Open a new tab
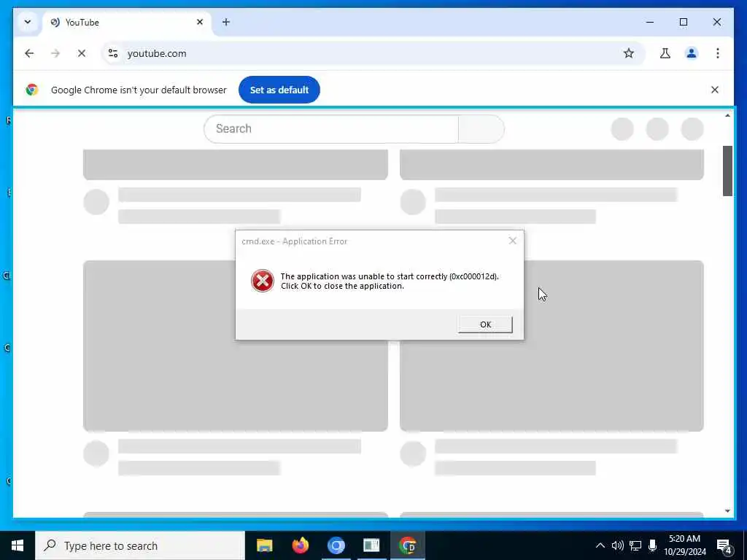This screenshot has width=747, height=560. point(226,22)
